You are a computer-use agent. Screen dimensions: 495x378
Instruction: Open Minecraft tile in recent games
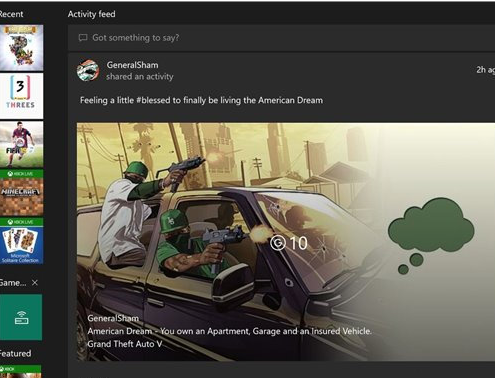(21, 192)
